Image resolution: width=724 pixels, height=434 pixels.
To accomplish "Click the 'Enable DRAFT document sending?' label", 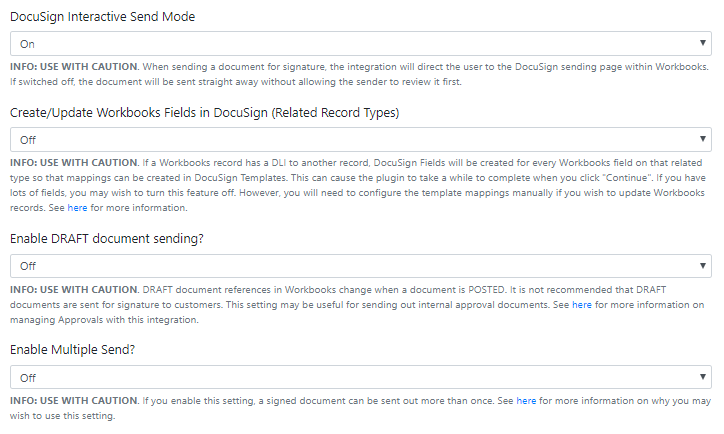I will 107,239.
